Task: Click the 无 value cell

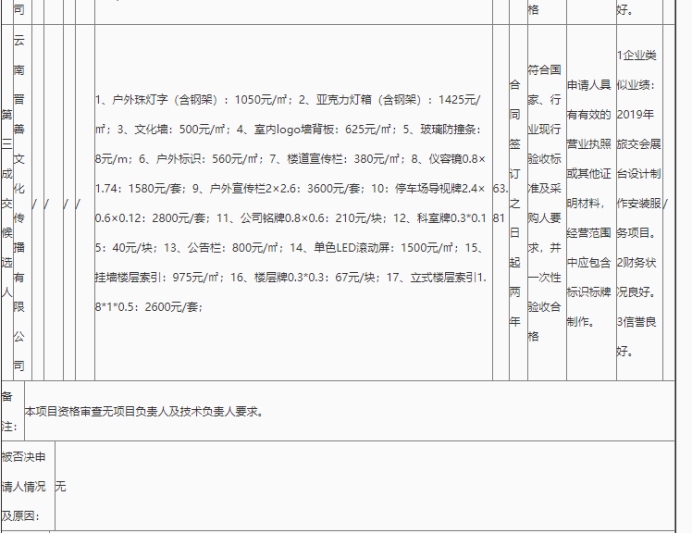Action: (x=60, y=486)
